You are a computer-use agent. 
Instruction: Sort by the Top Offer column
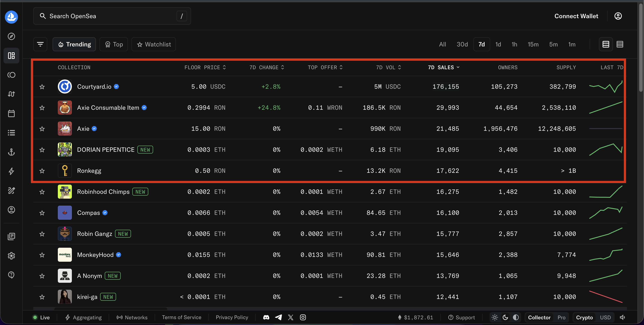click(x=325, y=67)
